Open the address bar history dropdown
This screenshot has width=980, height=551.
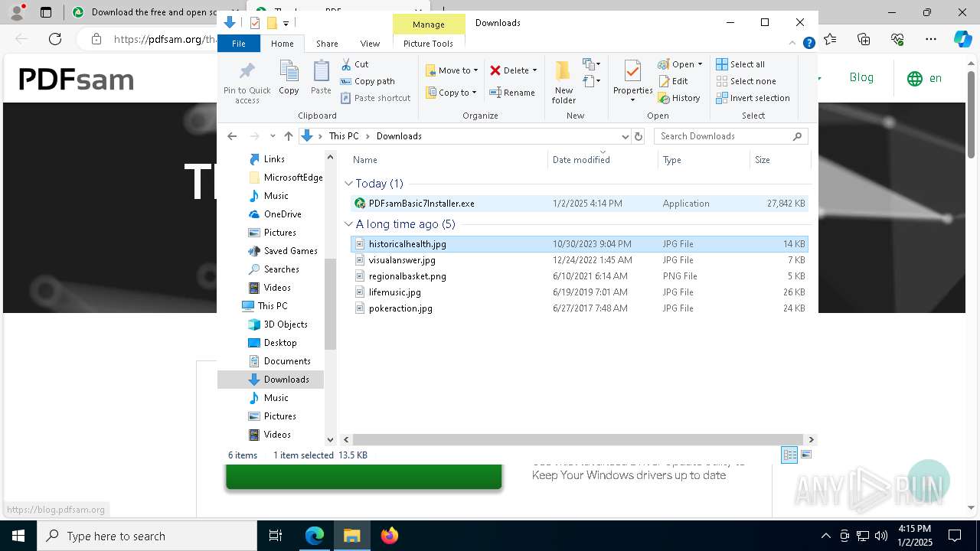click(x=625, y=136)
